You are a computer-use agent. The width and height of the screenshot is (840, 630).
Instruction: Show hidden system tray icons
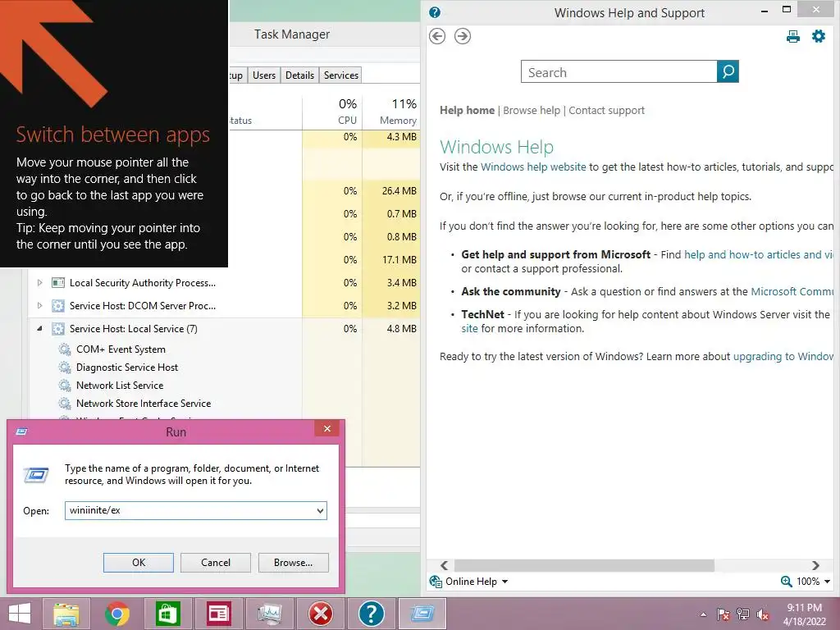(x=703, y=614)
